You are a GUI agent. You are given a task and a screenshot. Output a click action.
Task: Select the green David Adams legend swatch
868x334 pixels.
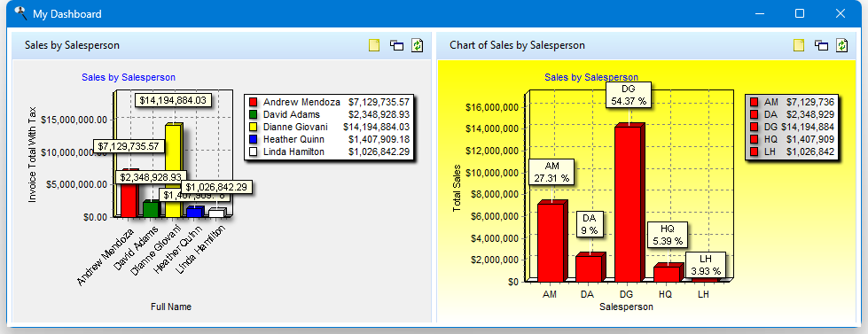point(254,114)
